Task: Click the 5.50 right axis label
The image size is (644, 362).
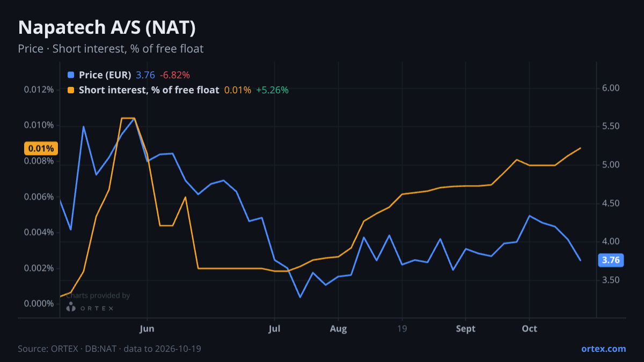Action: (x=611, y=127)
